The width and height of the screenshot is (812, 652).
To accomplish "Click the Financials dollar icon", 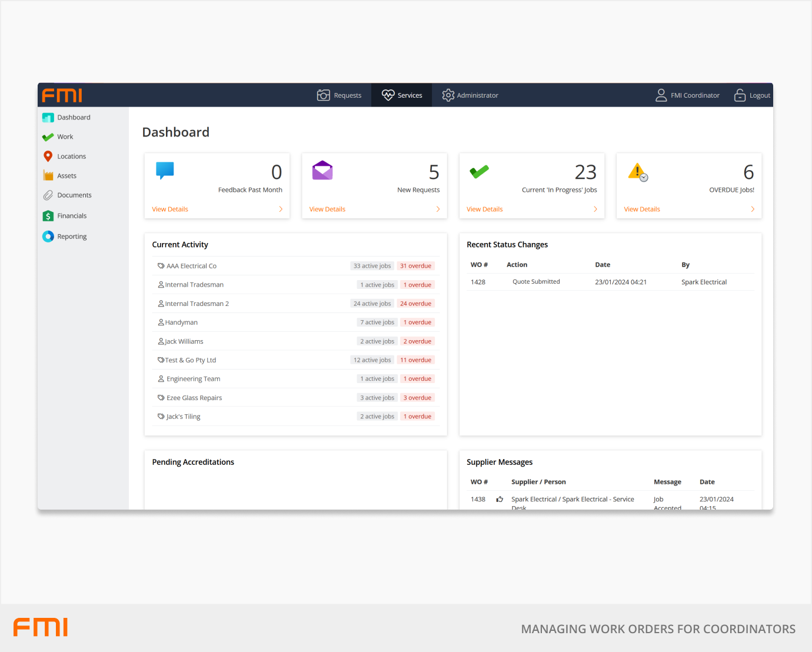I will 48,216.
